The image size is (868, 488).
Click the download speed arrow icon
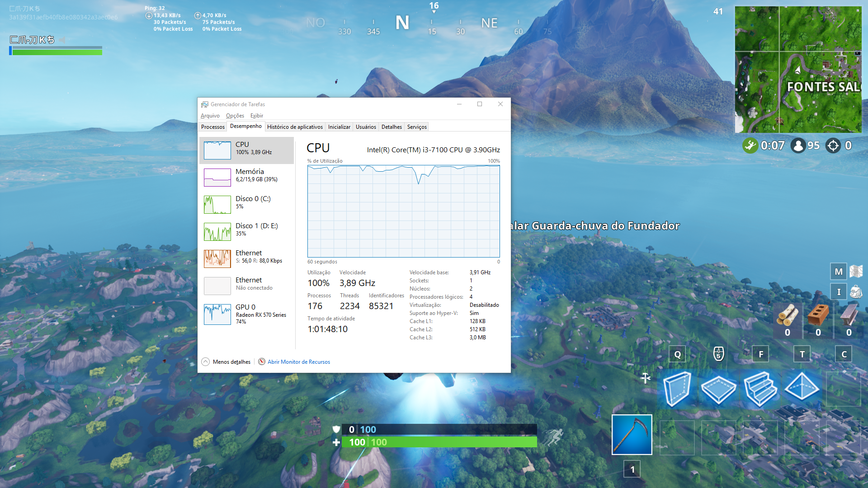pyautogui.click(x=149, y=15)
